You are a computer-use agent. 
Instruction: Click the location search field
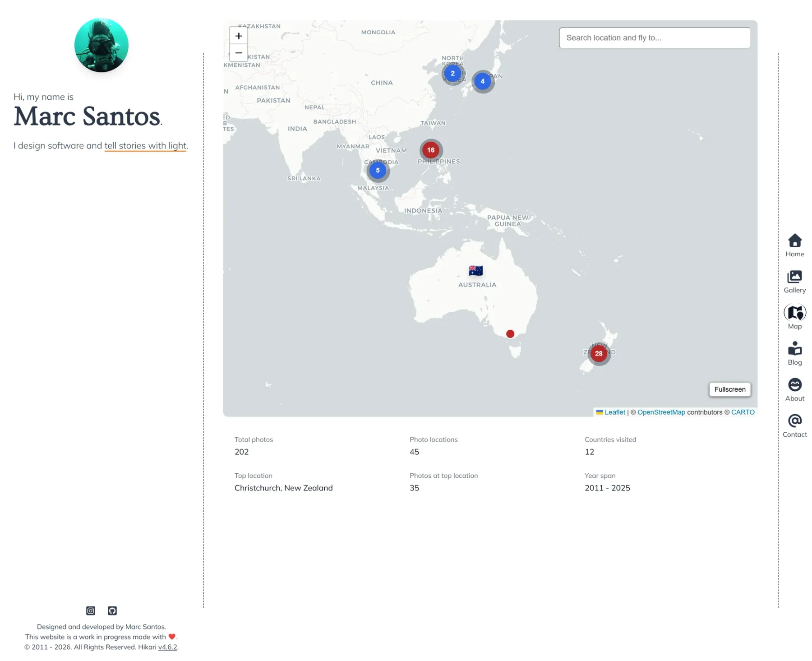(x=654, y=37)
